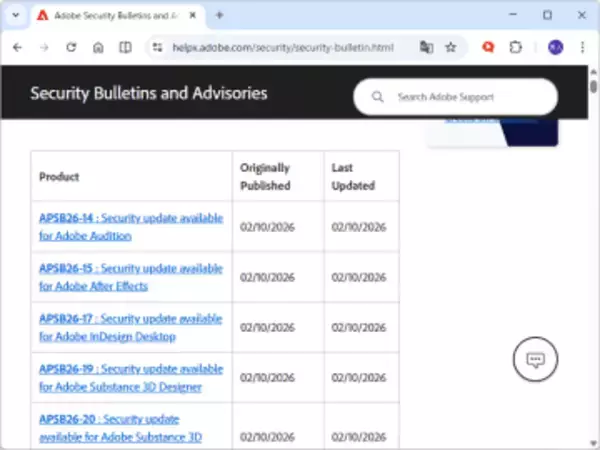View site information in address bar

pyautogui.click(x=158, y=47)
